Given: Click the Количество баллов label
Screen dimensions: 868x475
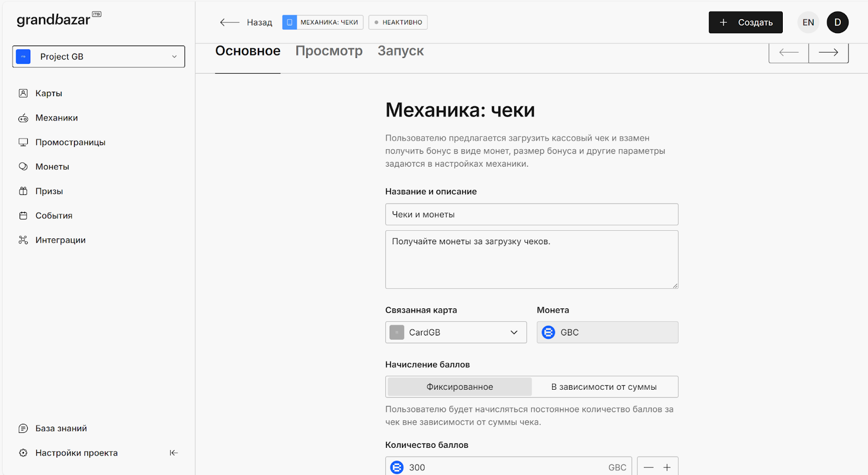Looking at the screenshot, I should (427, 445).
